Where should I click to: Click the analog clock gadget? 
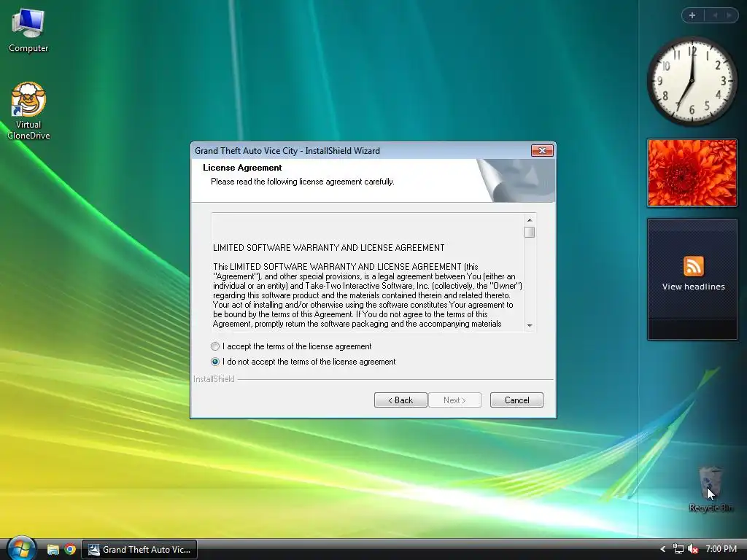click(692, 81)
